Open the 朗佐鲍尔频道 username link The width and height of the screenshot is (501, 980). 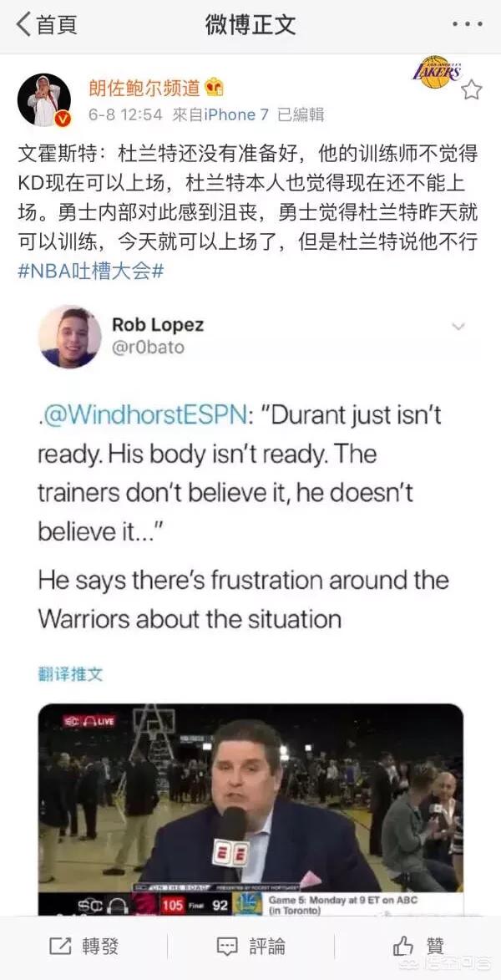144,88
